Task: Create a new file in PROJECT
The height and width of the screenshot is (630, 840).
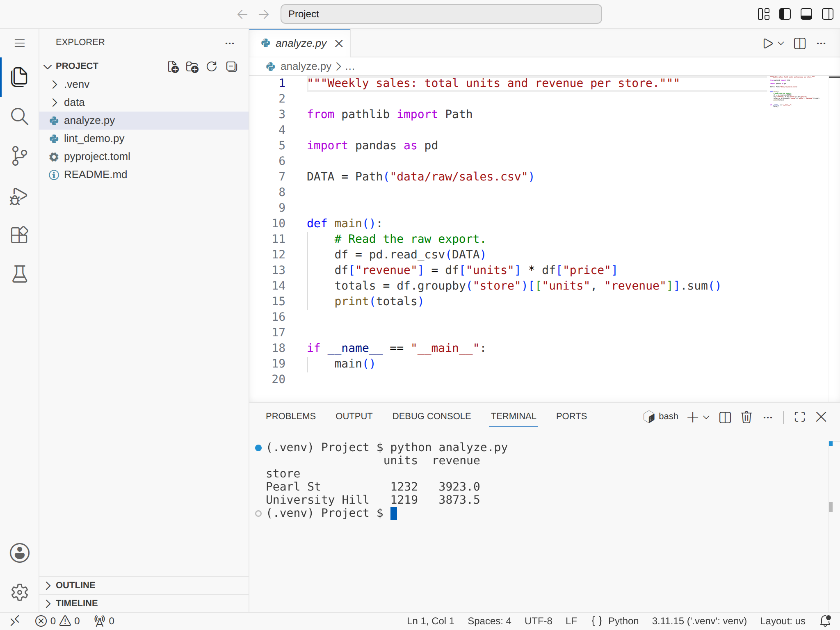Action: (173, 66)
